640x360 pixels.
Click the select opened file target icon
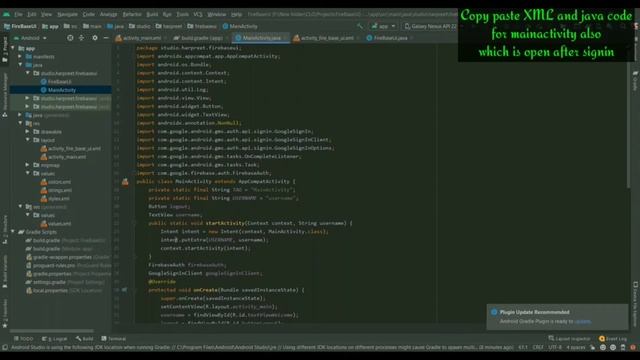70,38
